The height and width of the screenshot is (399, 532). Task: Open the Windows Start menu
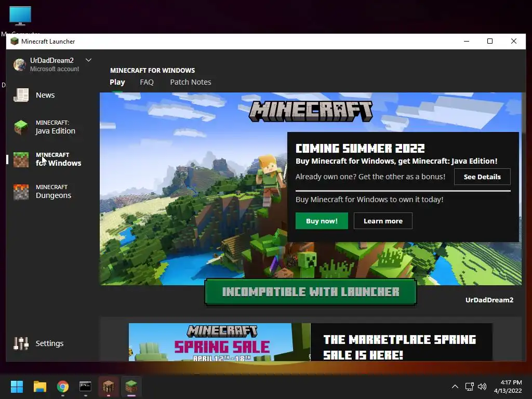(x=17, y=387)
